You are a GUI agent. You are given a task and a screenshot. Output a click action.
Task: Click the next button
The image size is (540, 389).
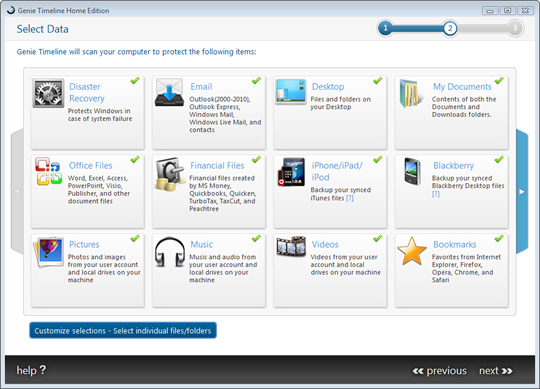click(x=496, y=371)
